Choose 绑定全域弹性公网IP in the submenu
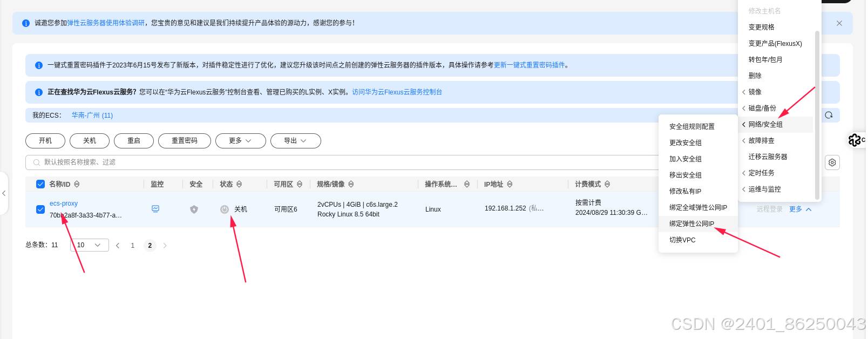Image resolution: width=868 pixels, height=339 pixels. (x=698, y=208)
